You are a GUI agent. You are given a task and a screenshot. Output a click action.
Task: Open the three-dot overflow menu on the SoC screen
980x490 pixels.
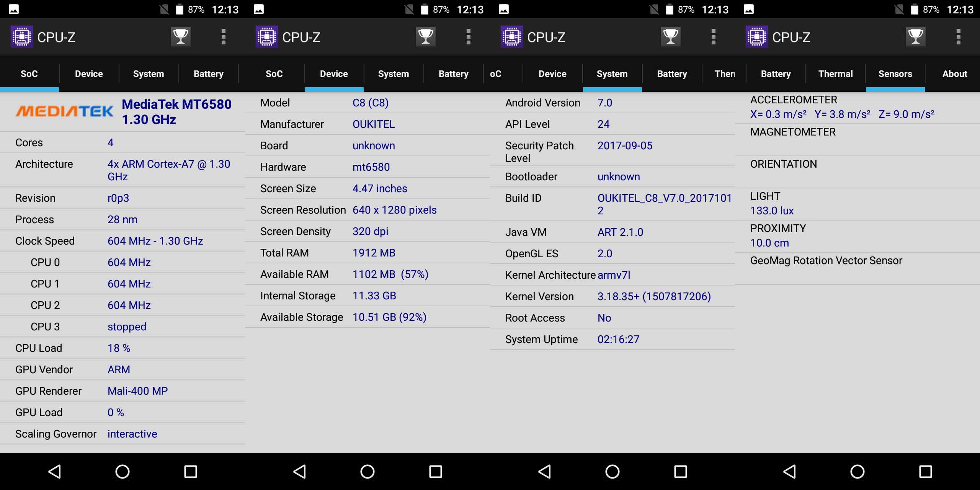point(224,37)
